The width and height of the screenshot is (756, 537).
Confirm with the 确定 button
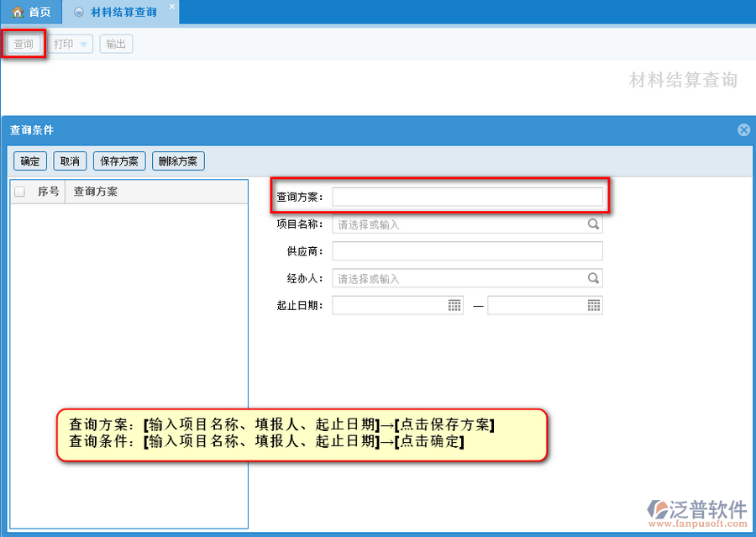click(30, 161)
